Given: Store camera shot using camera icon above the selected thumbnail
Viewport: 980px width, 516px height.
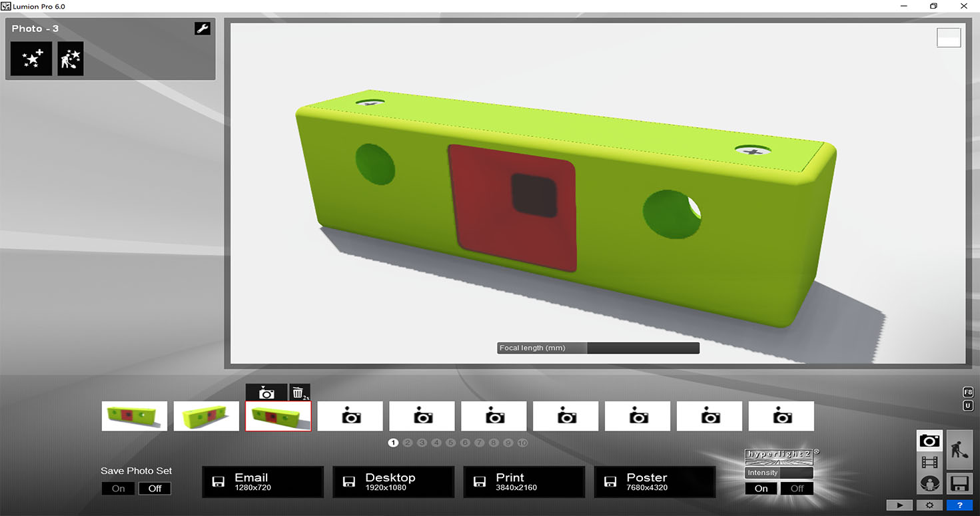Looking at the screenshot, I should coord(266,393).
